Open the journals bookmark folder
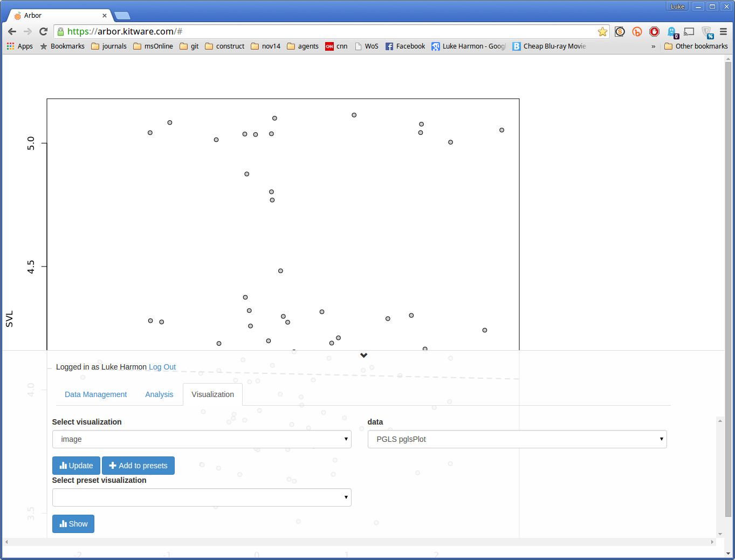Screen dimensions: 735x560 click(x=109, y=46)
